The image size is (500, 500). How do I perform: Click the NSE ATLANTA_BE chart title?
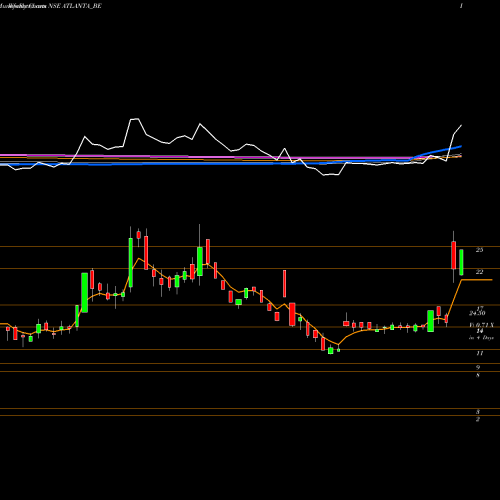pos(75,6)
